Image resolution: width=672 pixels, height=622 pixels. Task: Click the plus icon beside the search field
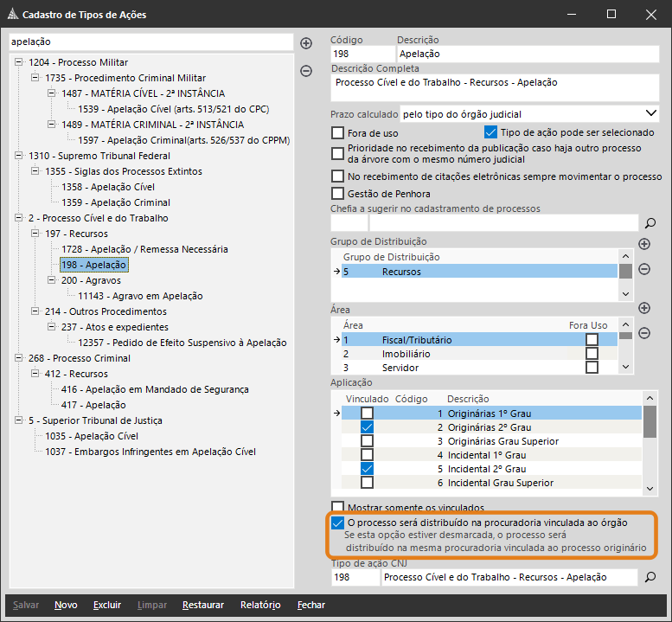coord(306,43)
